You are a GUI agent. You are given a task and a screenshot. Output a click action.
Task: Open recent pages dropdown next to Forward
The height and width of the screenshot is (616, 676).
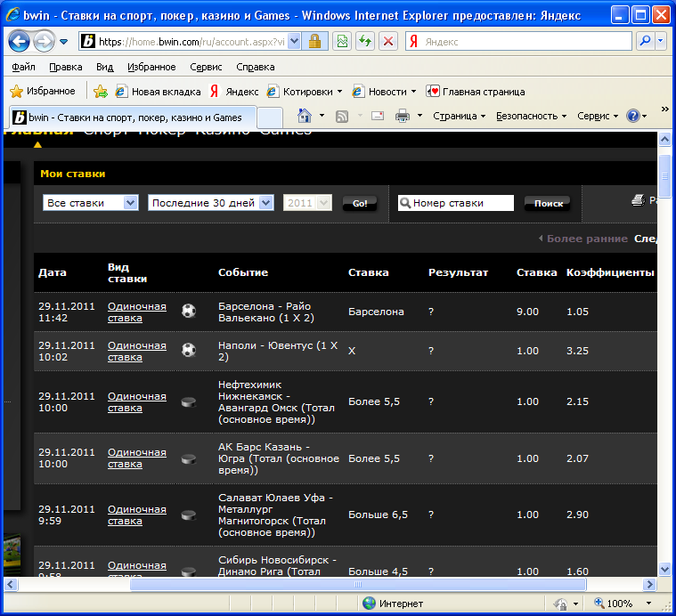[64, 42]
